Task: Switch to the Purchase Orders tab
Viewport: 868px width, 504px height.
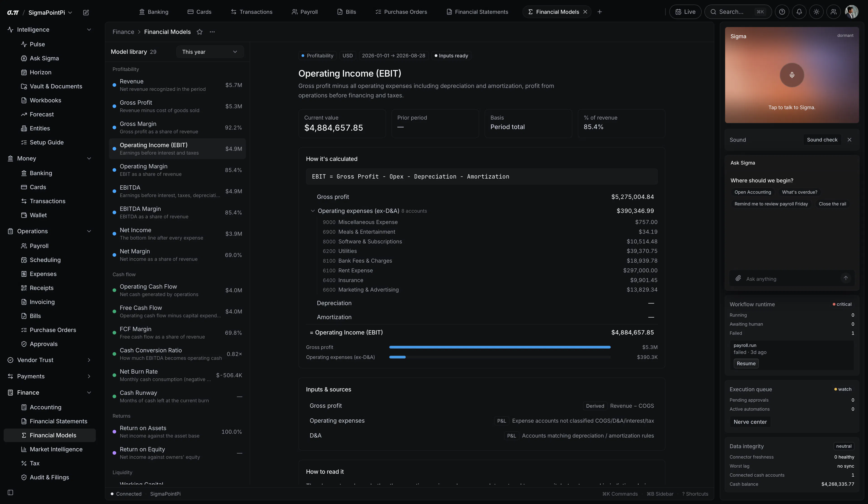Action: coord(401,12)
